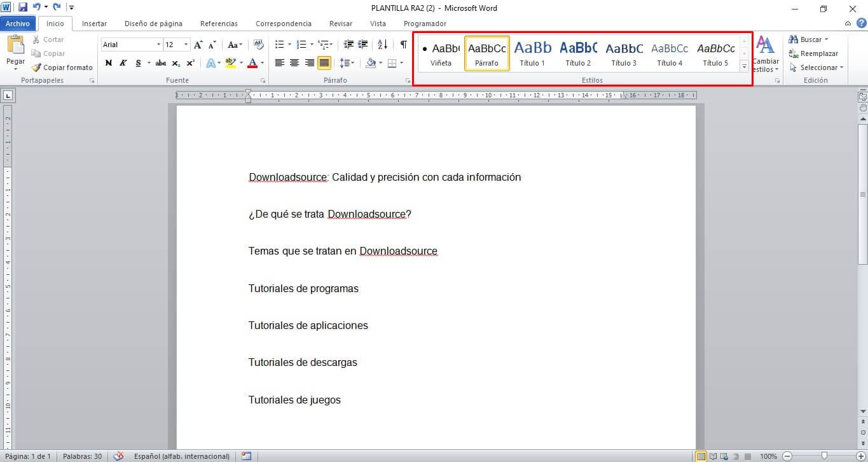The height and width of the screenshot is (462, 868).
Task: Open the Buscar find button
Action: point(808,39)
